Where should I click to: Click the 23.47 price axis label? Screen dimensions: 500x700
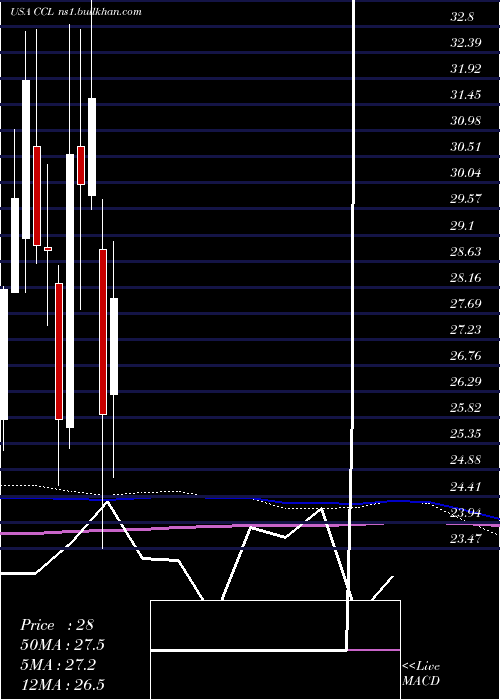tap(466, 539)
